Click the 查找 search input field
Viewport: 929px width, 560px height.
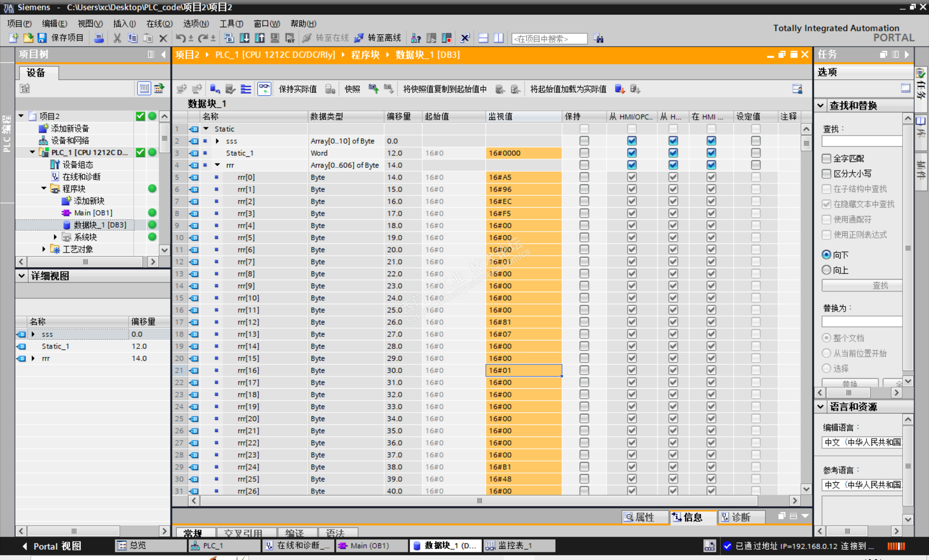point(861,142)
